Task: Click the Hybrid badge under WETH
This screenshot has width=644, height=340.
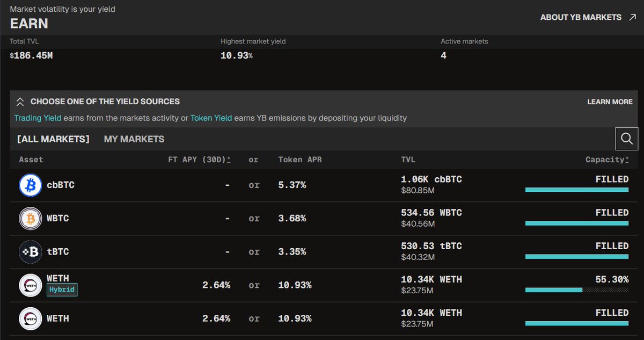Action: (x=62, y=290)
